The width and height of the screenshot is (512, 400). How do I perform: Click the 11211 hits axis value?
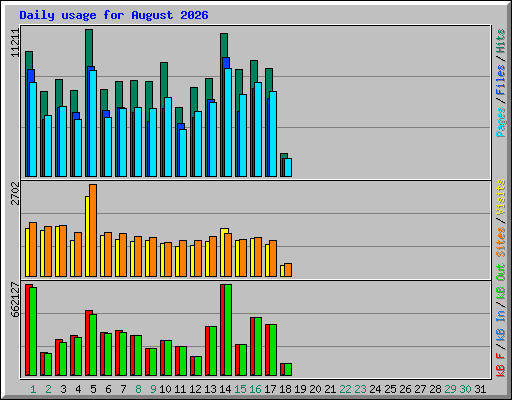tap(15, 43)
